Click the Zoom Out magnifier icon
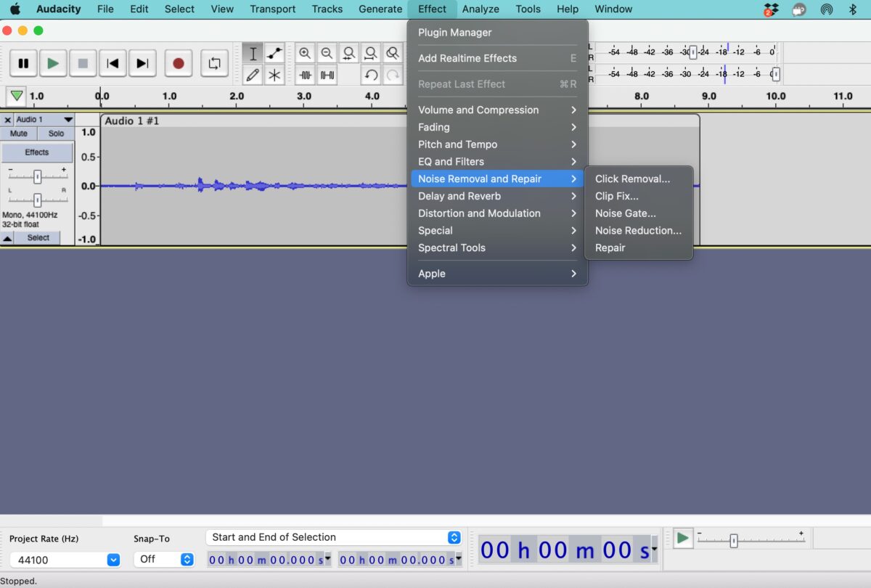Image resolution: width=871 pixels, height=588 pixels. [327, 53]
